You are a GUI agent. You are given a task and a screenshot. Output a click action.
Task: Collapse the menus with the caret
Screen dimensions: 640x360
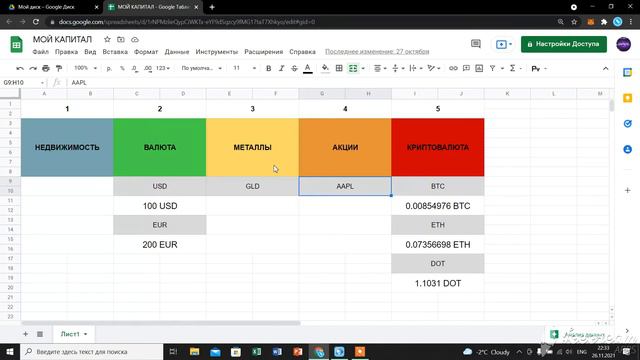pyautogui.click(x=605, y=69)
